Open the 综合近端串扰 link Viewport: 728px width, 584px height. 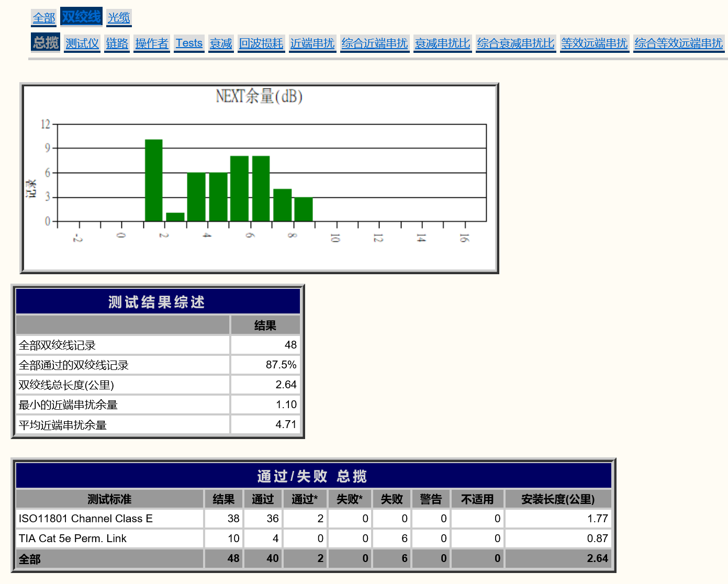(375, 43)
